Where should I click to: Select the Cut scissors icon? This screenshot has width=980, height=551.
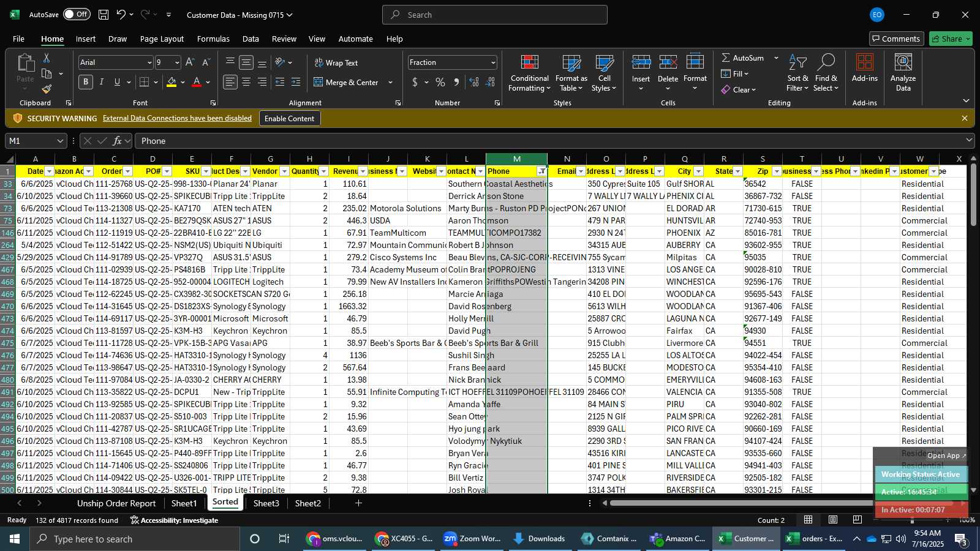[47, 58]
